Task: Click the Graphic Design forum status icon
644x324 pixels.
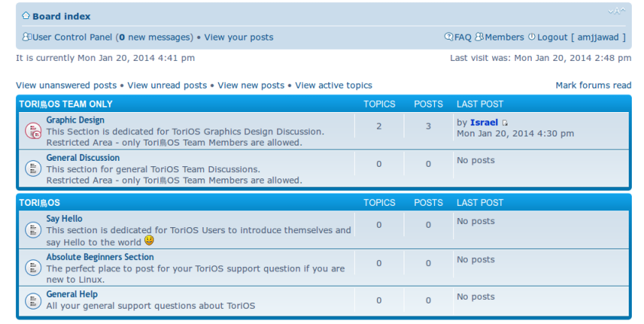Action: point(33,130)
